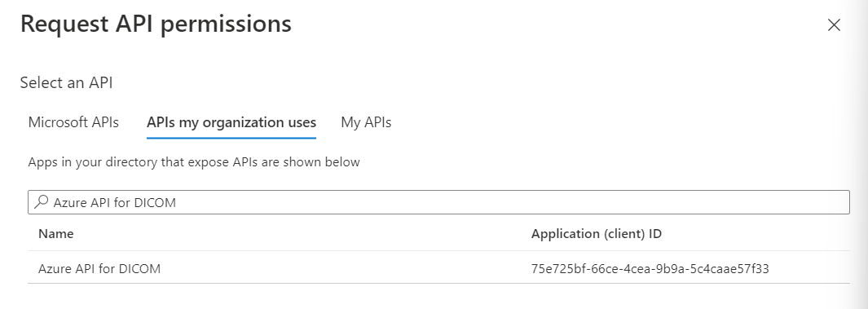Click the client ID 75e725bf-66ce-4cea value
Screen dimensions: 868x309
coord(650,268)
